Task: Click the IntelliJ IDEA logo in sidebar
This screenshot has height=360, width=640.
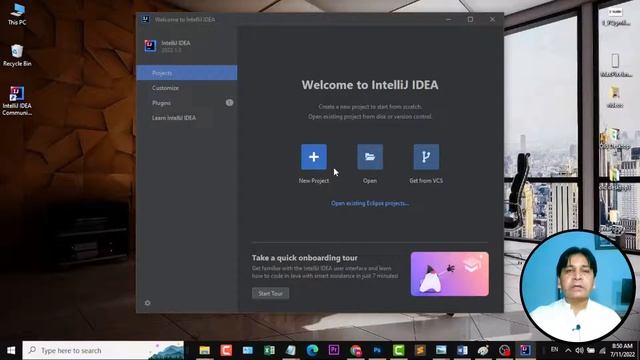Action: (x=150, y=46)
